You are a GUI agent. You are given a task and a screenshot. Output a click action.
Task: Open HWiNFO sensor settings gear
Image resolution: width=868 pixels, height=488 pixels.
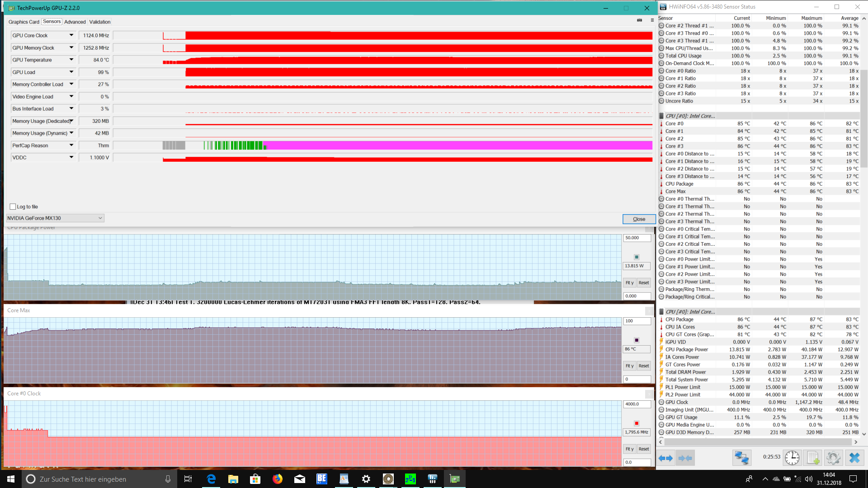coord(833,458)
